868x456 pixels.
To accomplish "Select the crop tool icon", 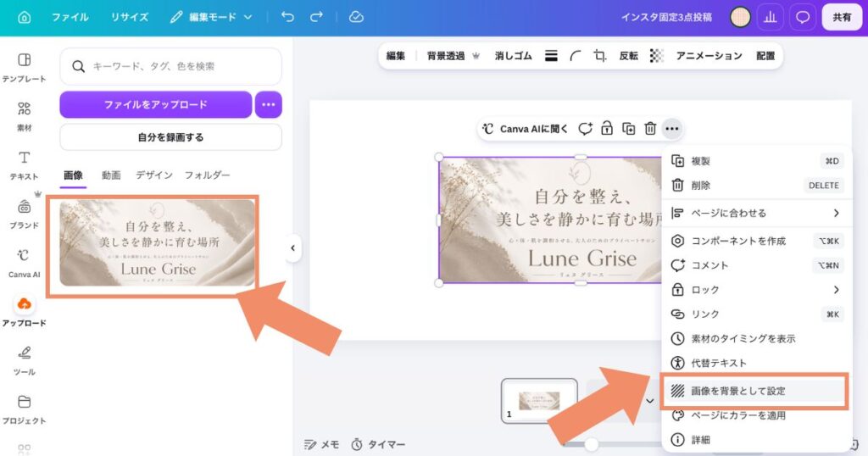I will (x=599, y=56).
